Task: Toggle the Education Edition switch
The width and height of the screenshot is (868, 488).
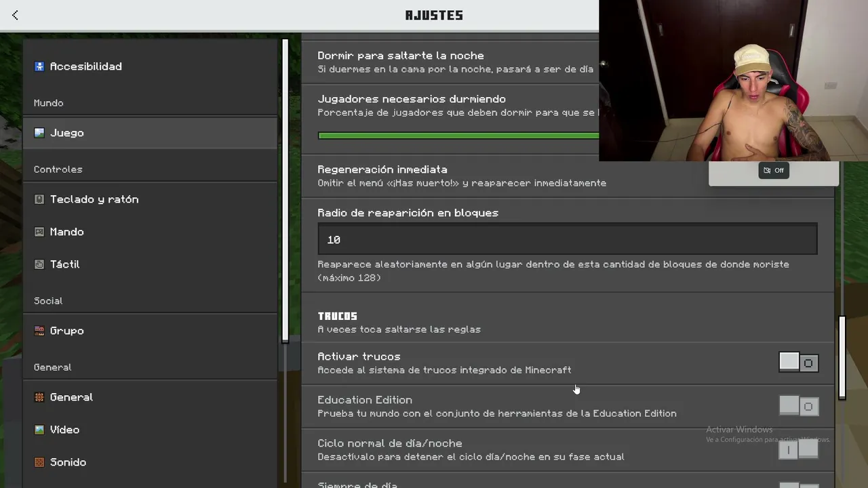Action: (x=799, y=406)
